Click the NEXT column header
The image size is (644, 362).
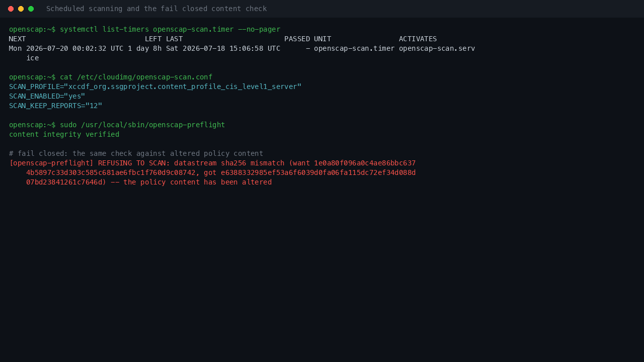pos(18,39)
